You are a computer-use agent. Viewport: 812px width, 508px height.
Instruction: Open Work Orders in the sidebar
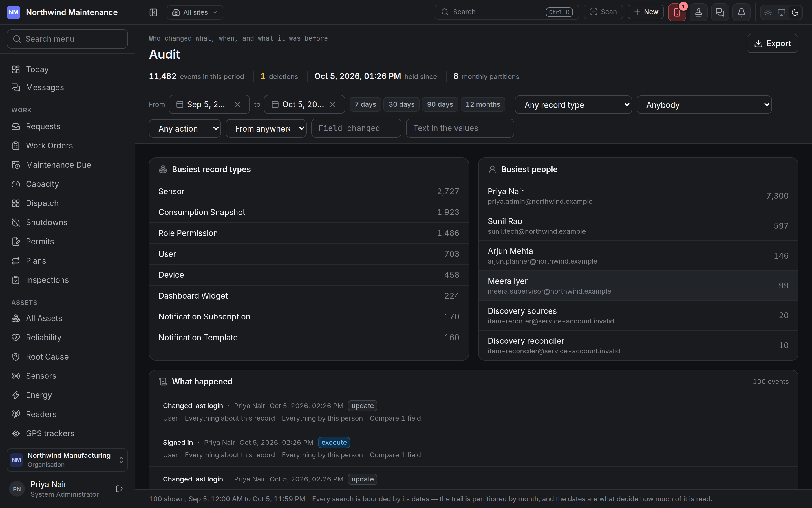click(x=67, y=145)
